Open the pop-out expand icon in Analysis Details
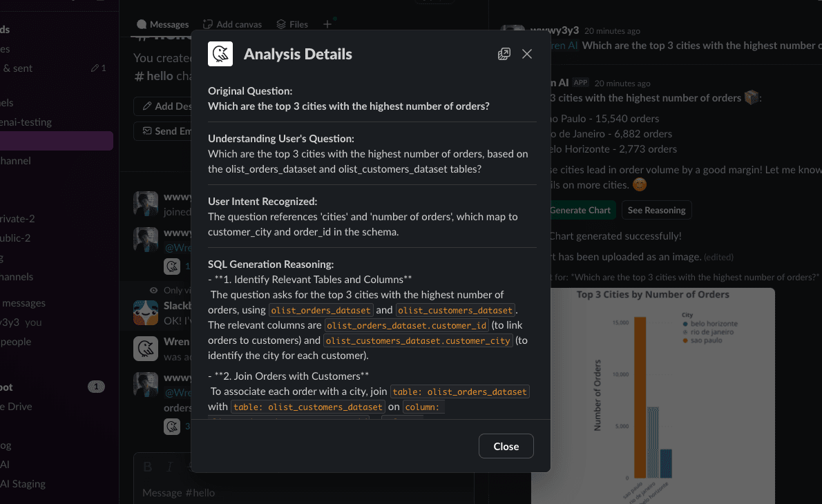Screen dimensions: 822x504 (x=504, y=53)
